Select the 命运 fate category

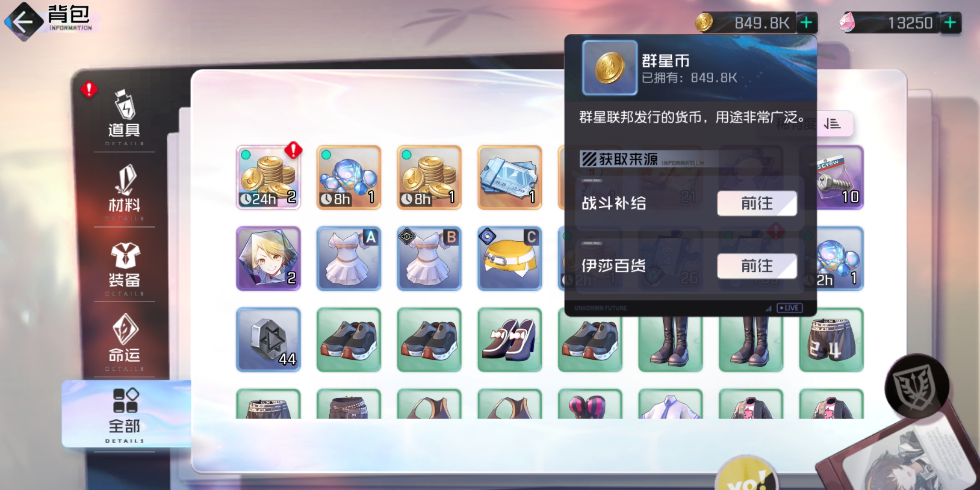point(124,341)
